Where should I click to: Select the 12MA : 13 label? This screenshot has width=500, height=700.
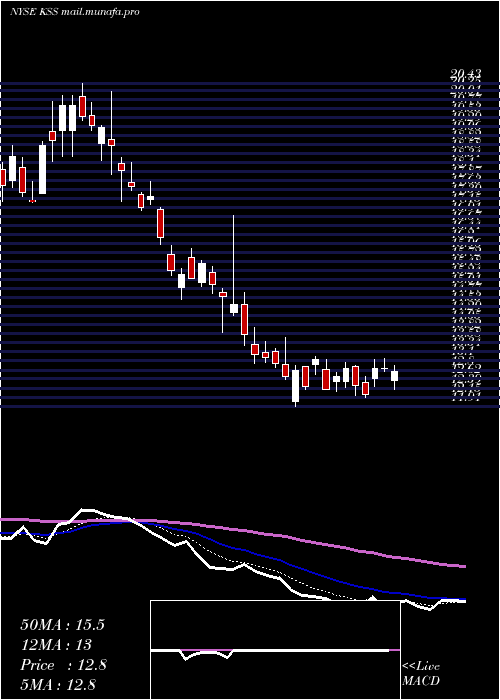[56, 645]
